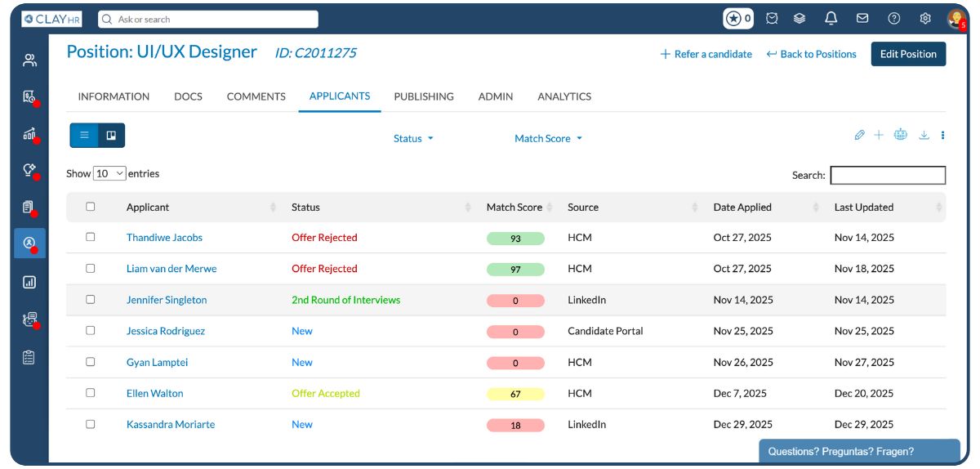
Task: Open Kassandra Moriarte applicant profile
Action: tap(171, 424)
